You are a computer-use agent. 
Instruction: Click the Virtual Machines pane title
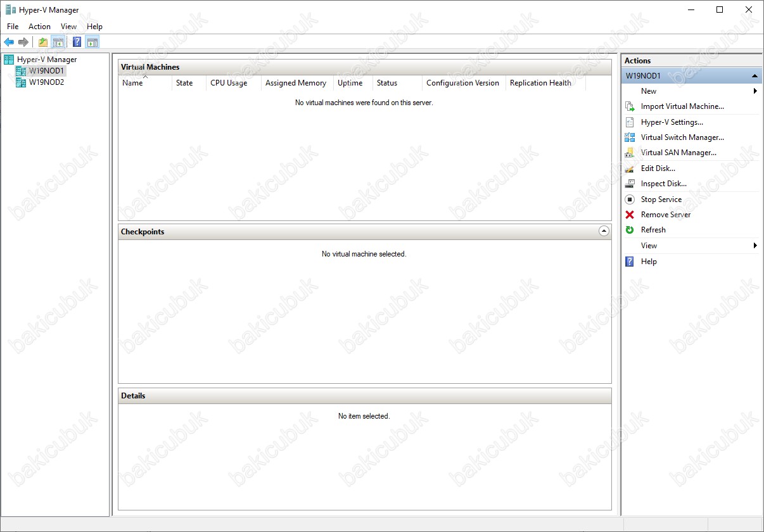pos(150,67)
